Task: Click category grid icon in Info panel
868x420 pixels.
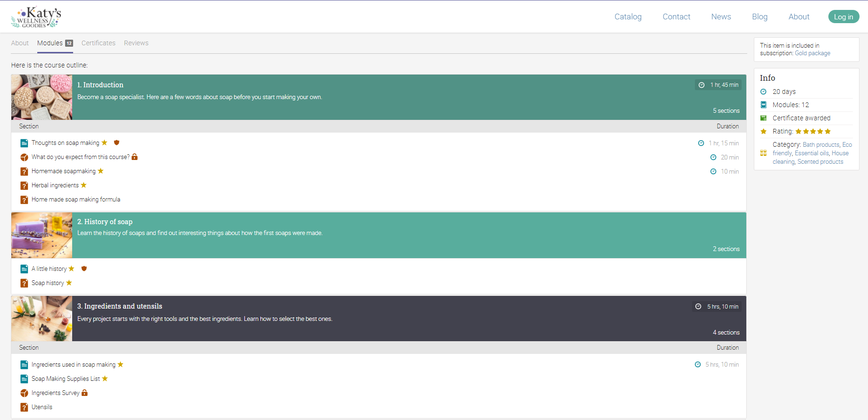Action: click(763, 153)
